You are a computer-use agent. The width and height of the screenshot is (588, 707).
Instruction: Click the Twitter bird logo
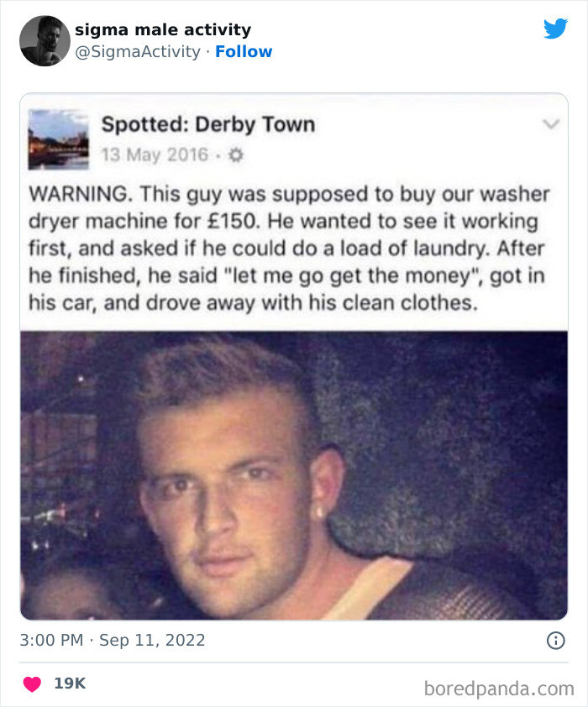point(556,29)
